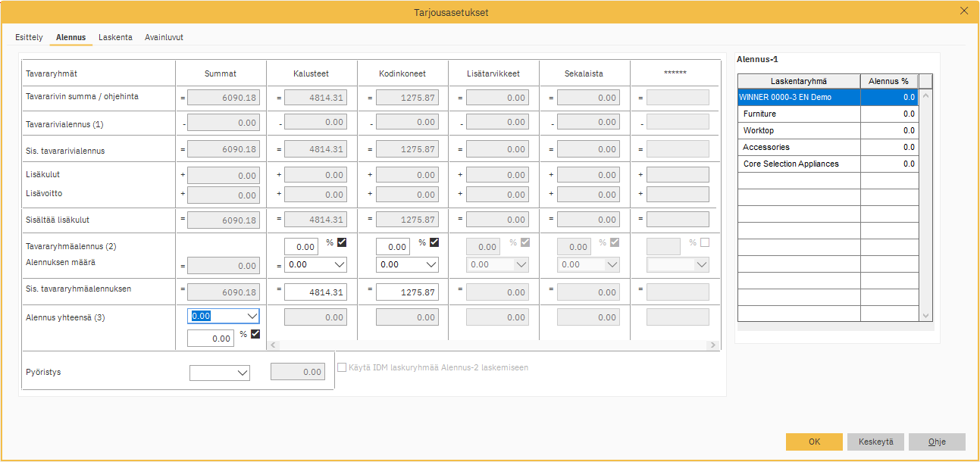Open help via the Ohje button
This screenshot has height=462, width=980.
click(x=937, y=442)
